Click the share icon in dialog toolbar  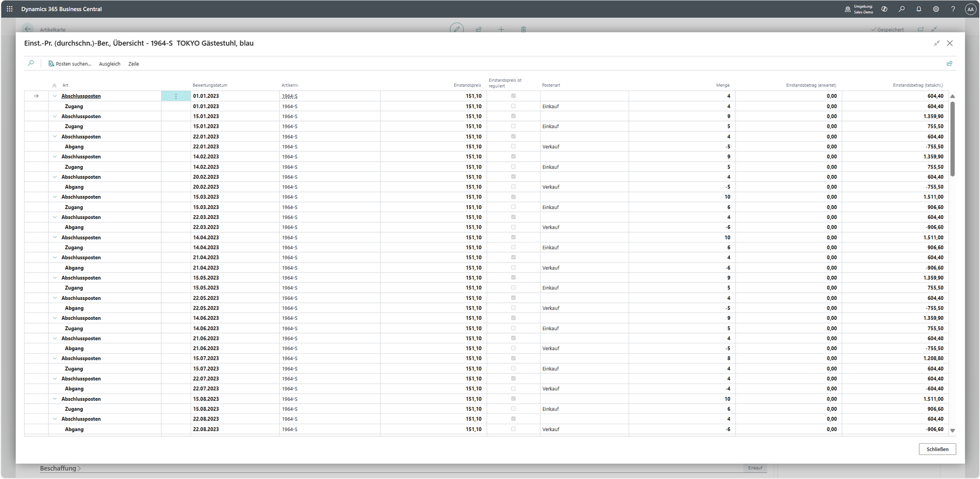pos(949,64)
